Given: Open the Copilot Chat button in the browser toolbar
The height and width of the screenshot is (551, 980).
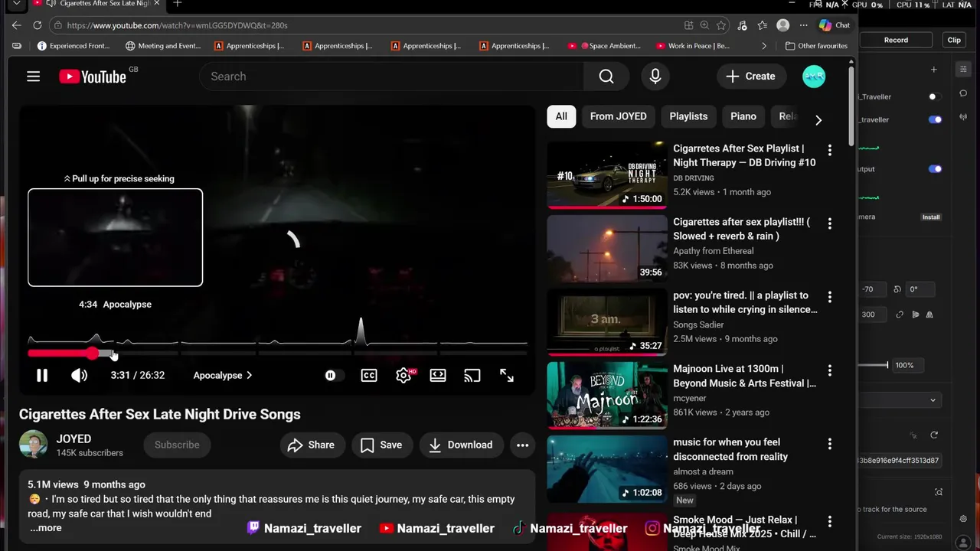Looking at the screenshot, I should 835,25.
